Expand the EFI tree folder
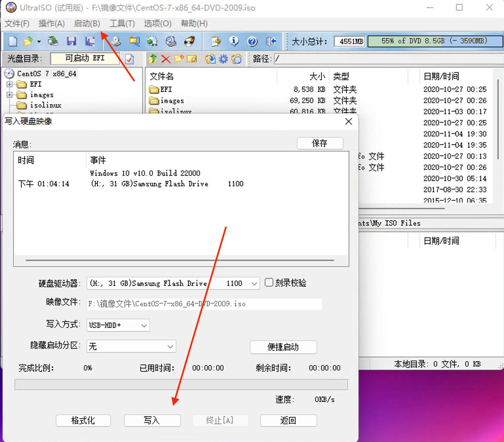 [x=10, y=84]
